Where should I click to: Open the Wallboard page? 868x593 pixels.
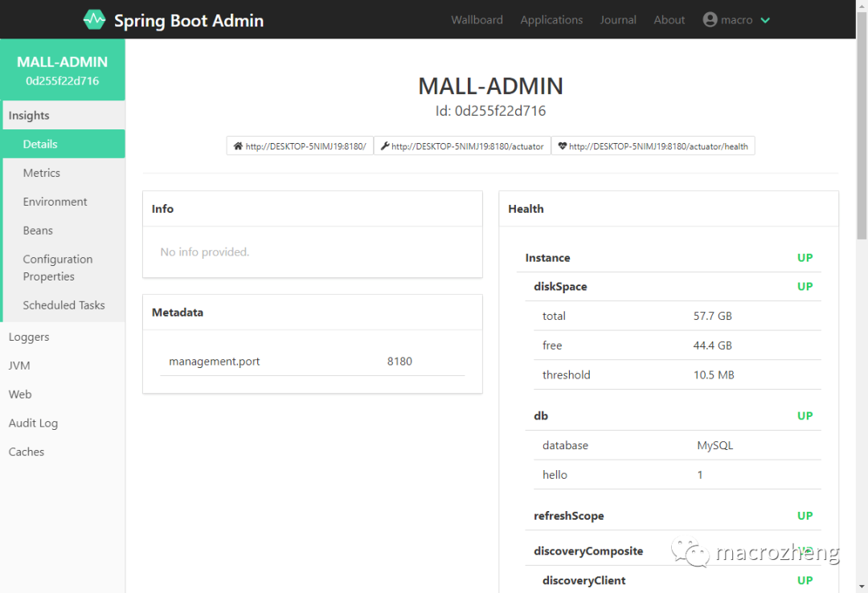tap(477, 20)
